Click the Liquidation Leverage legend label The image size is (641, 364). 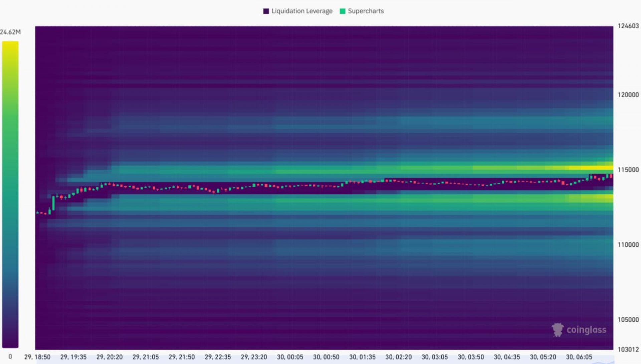coord(302,11)
